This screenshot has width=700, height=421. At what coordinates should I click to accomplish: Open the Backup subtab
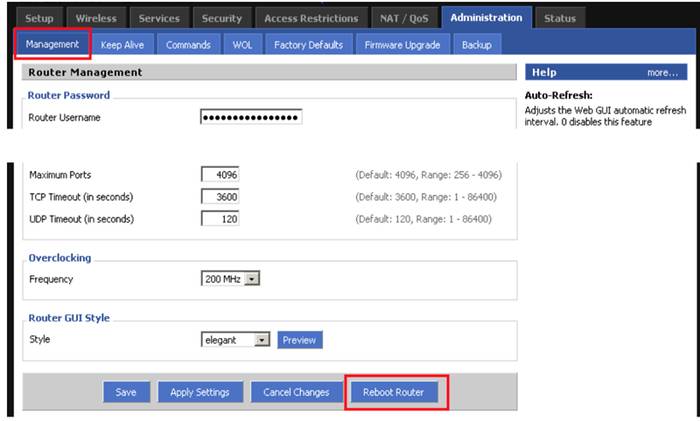477,45
